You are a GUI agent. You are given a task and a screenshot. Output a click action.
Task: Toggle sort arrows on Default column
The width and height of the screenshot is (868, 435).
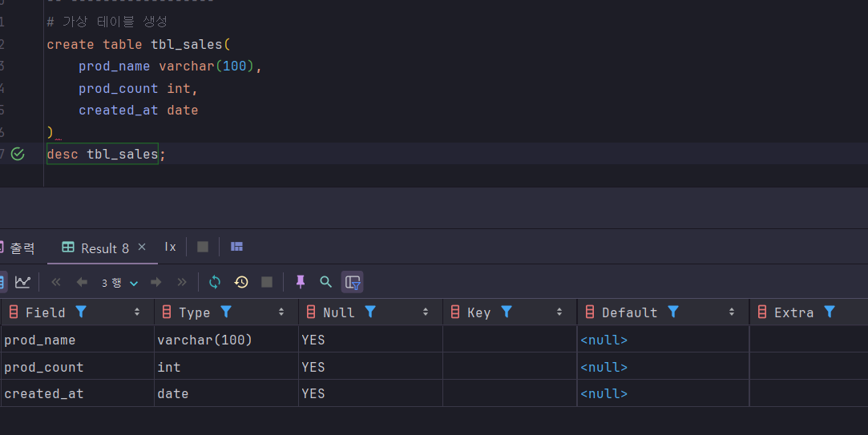click(733, 312)
